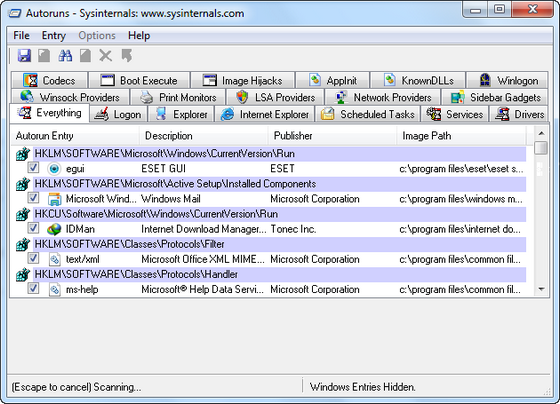Switch to Sidebar Gadgets tab
The width and height of the screenshot is (560, 404).
tap(495, 97)
